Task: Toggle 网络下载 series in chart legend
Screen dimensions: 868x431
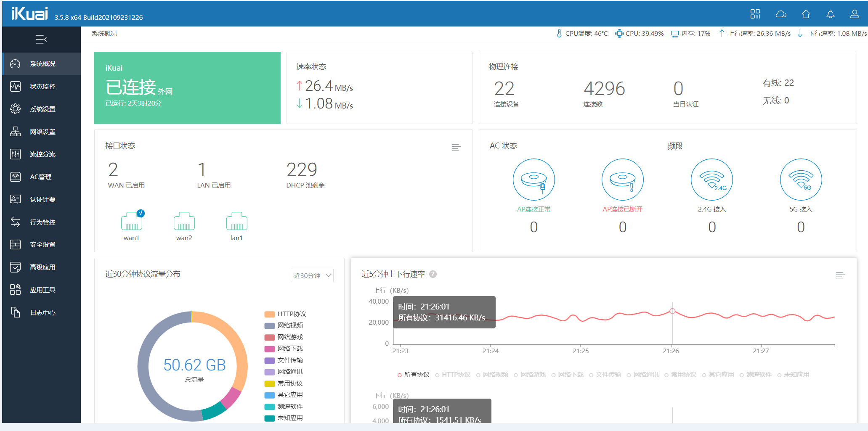Action: tap(568, 375)
